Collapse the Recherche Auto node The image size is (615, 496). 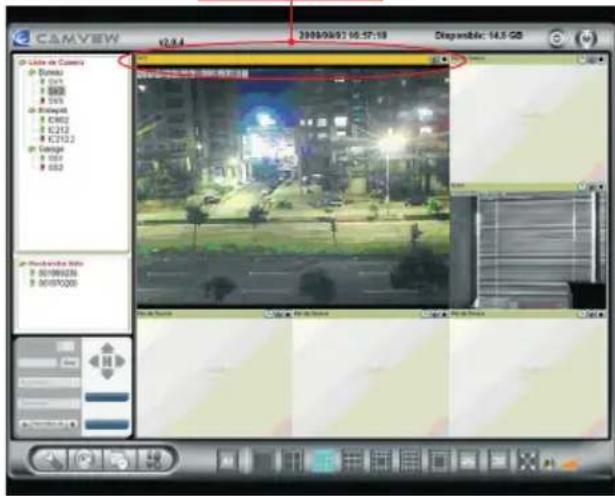coord(22,263)
